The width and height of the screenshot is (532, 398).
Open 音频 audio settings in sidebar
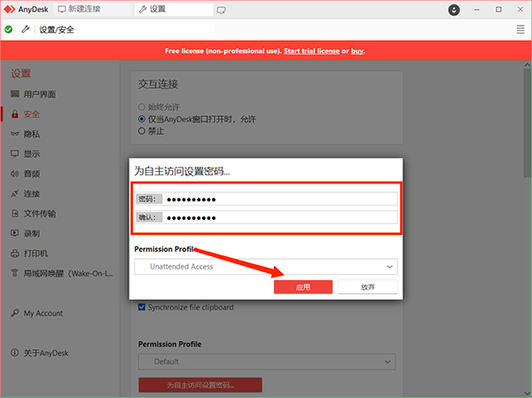click(x=31, y=174)
